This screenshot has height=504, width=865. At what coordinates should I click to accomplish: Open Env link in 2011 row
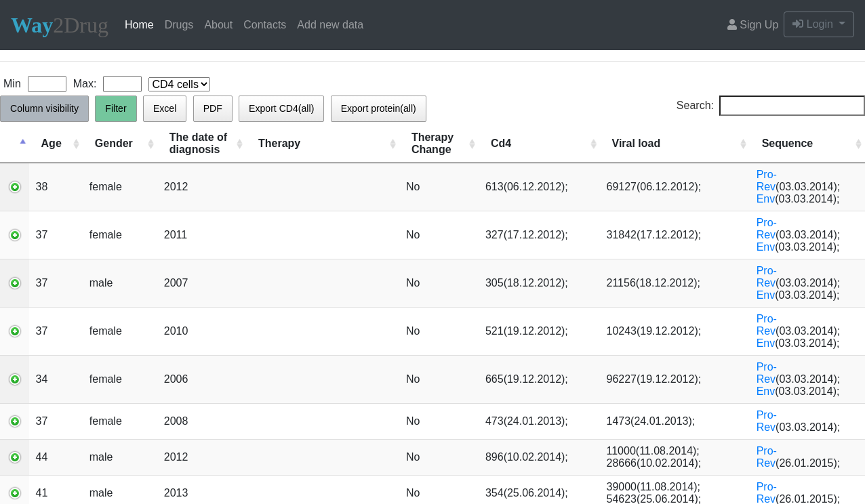tap(766, 247)
